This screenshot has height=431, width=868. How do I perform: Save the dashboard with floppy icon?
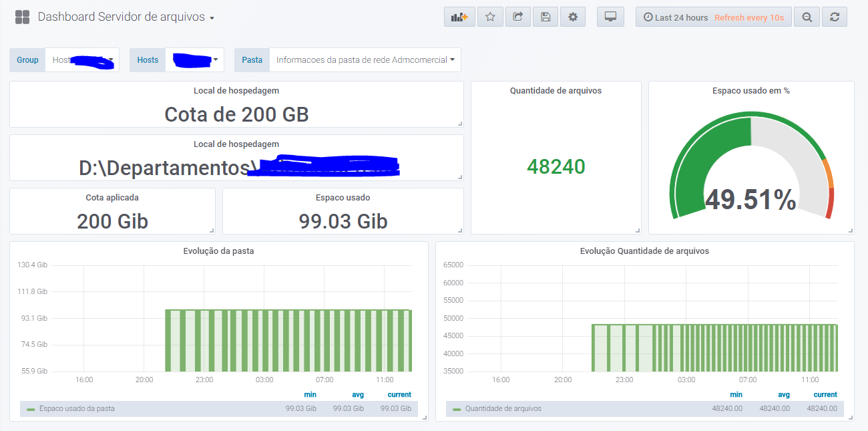pyautogui.click(x=546, y=17)
